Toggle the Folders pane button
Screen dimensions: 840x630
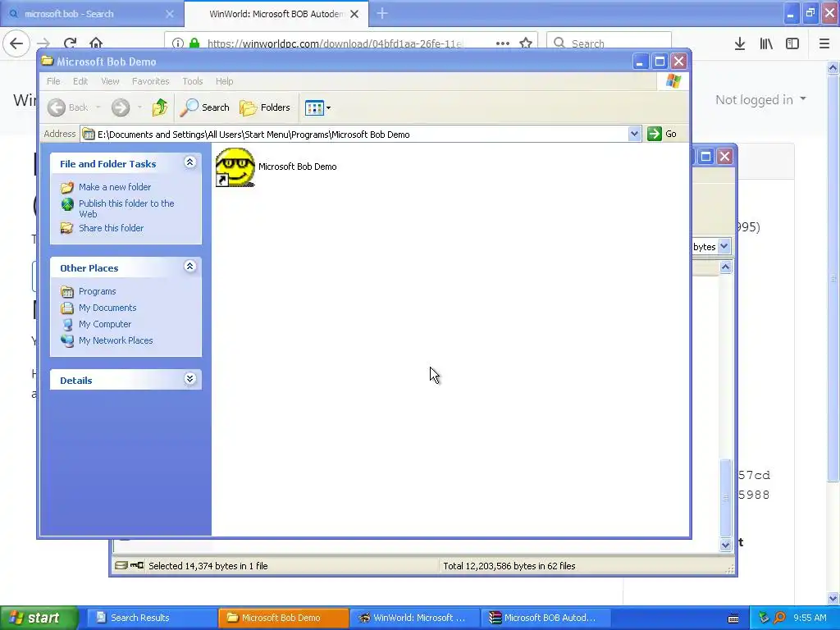point(265,107)
